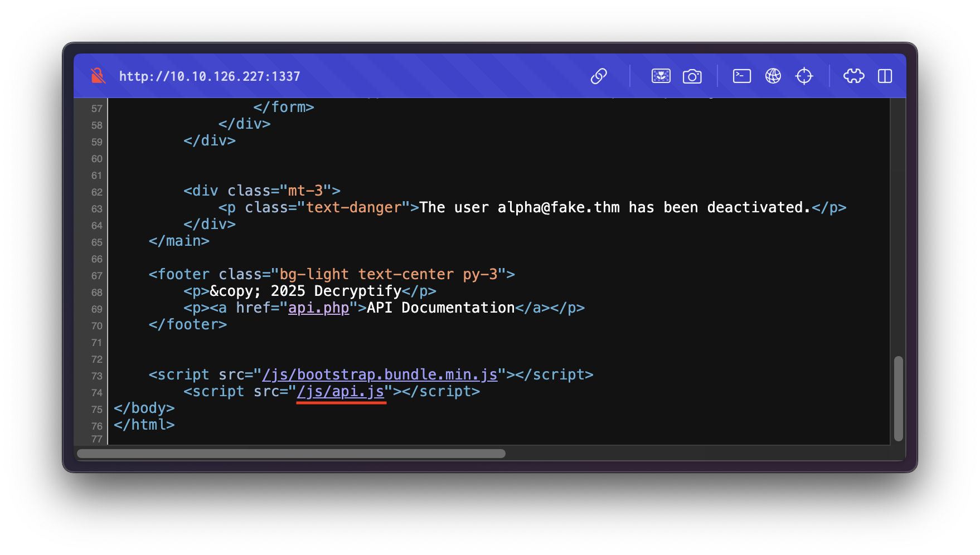Click the 'text-danger' class value

(354, 207)
